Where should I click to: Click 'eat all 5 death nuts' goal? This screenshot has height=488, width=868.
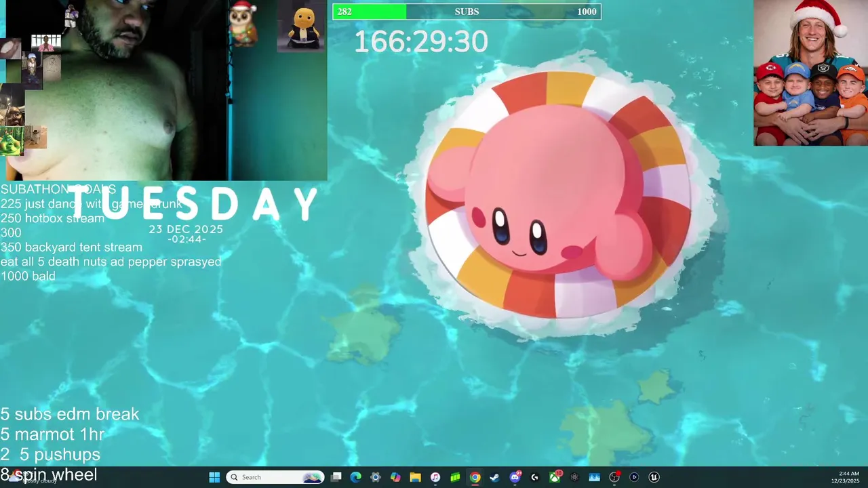(x=111, y=262)
